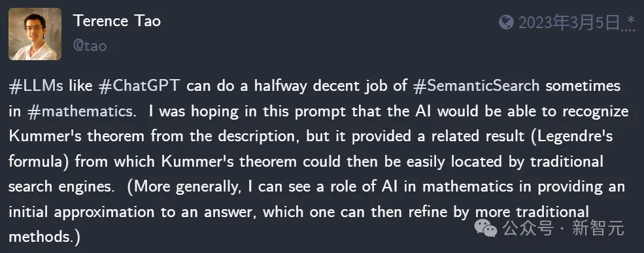The height and width of the screenshot is (253, 644).
Task: Follow the #ChatGPT hashtag link
Action: pos(140,86)
